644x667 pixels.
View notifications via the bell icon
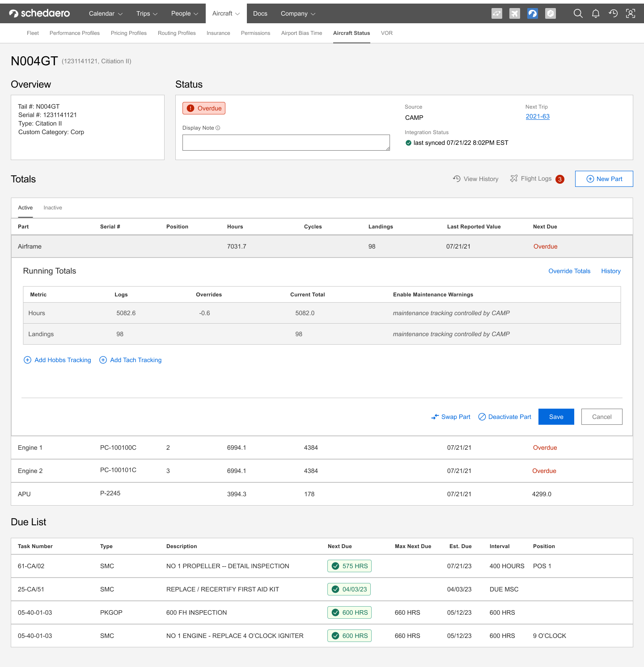coord(595,13)
